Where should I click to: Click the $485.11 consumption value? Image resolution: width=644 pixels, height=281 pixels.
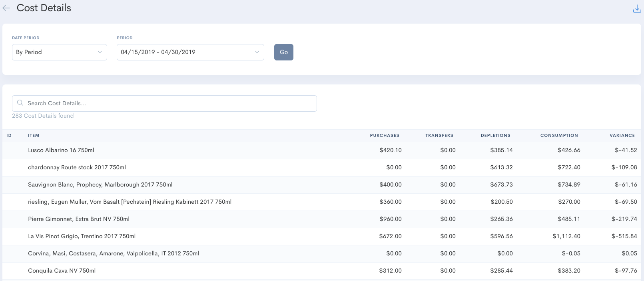click(569, 219)
